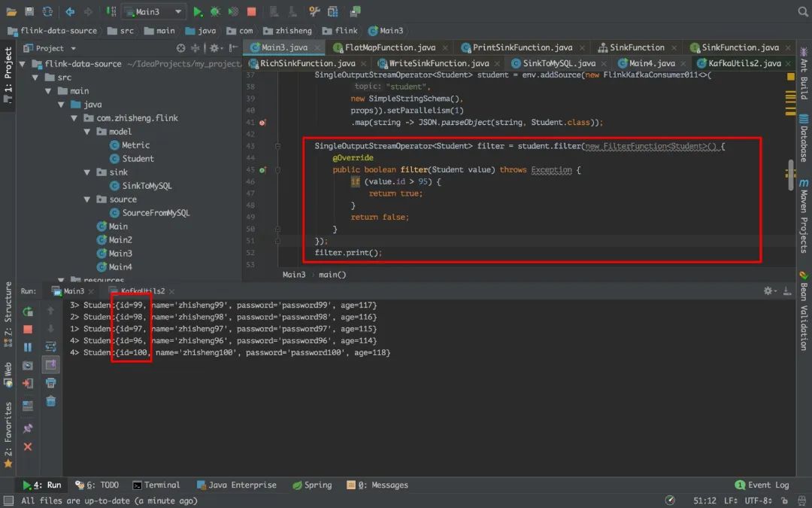Print the console output using the printer icon

(x=50, y=383)
